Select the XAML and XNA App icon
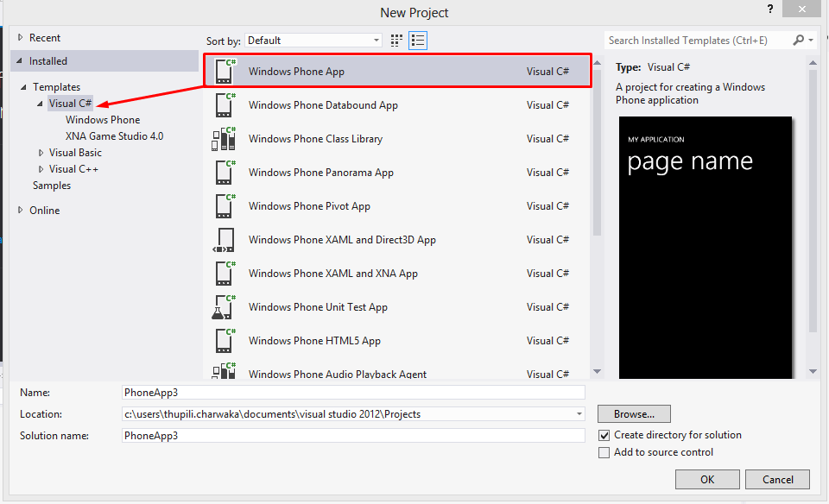This screenshot has width=829, height=504. [x=225, y=274]
